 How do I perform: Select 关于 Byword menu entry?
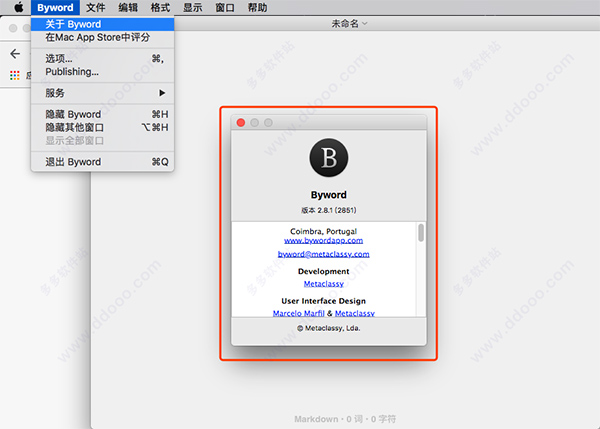pos(103,24)
